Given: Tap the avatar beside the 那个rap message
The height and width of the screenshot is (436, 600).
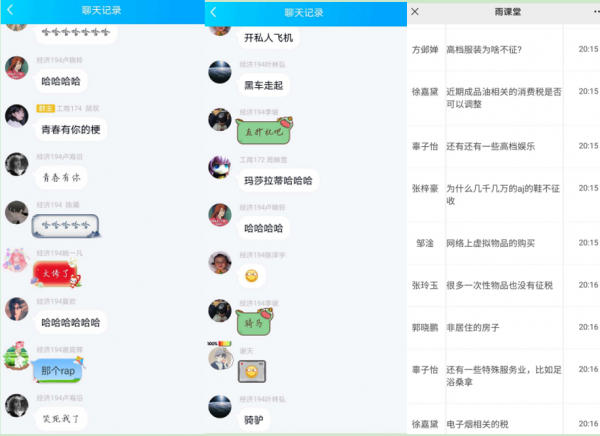Looking at the screenshot, I should coord(16,358).
